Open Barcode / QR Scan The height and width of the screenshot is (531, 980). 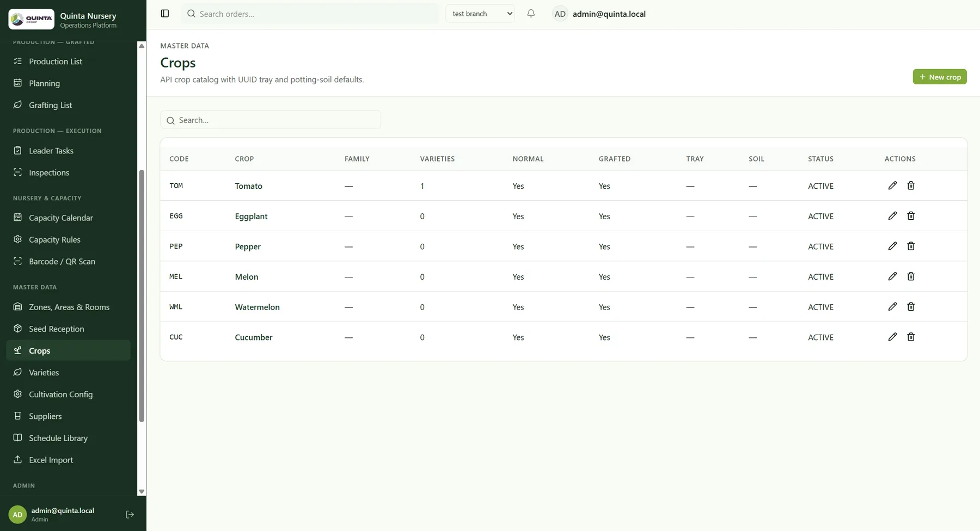[68, 261]
